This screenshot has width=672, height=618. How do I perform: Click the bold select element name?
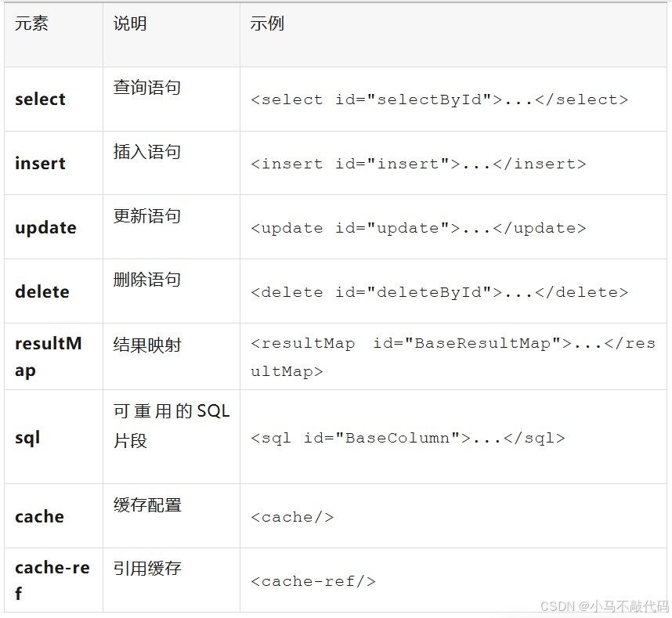(x=40, y=99)
